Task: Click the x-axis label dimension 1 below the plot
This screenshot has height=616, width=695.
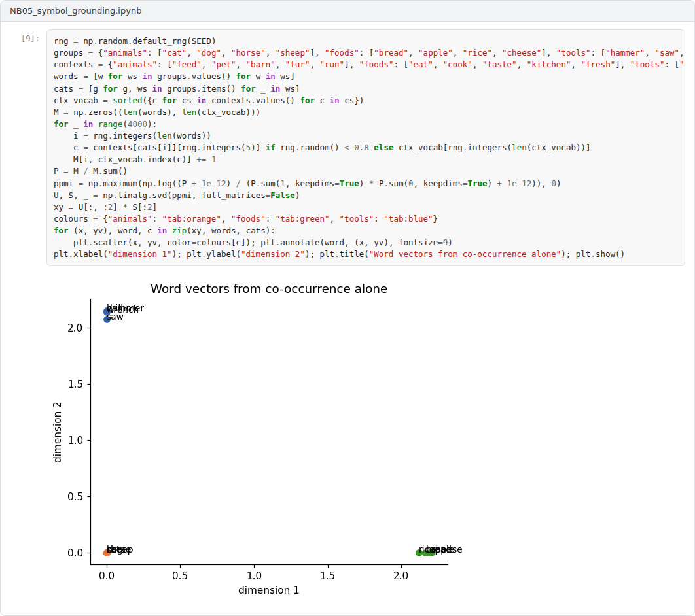Action: [268, 590]
